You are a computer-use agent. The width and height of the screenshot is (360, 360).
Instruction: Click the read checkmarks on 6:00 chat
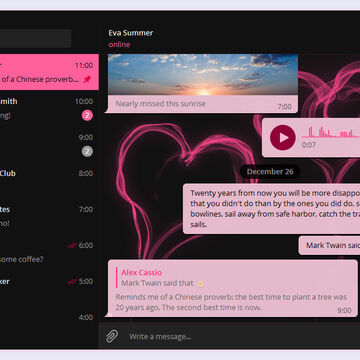click(72, 245)
